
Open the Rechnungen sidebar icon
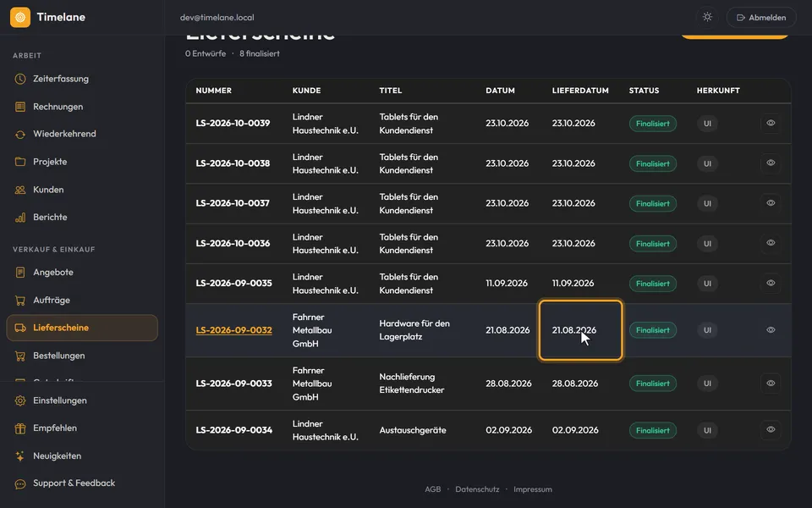point(20,107)
